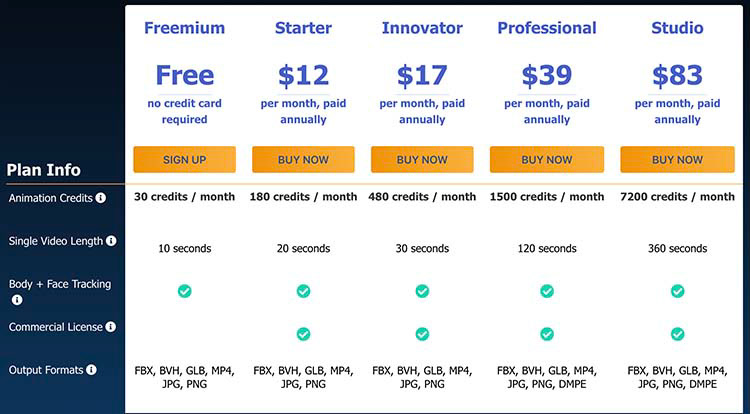Select the Studio plan heading
The image size is (750, 414).
click(677, 28)
